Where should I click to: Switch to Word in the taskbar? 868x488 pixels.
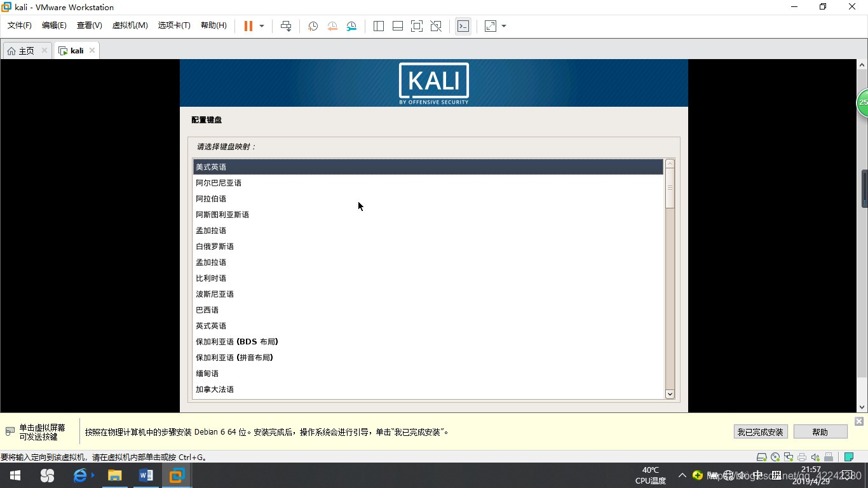146,475
